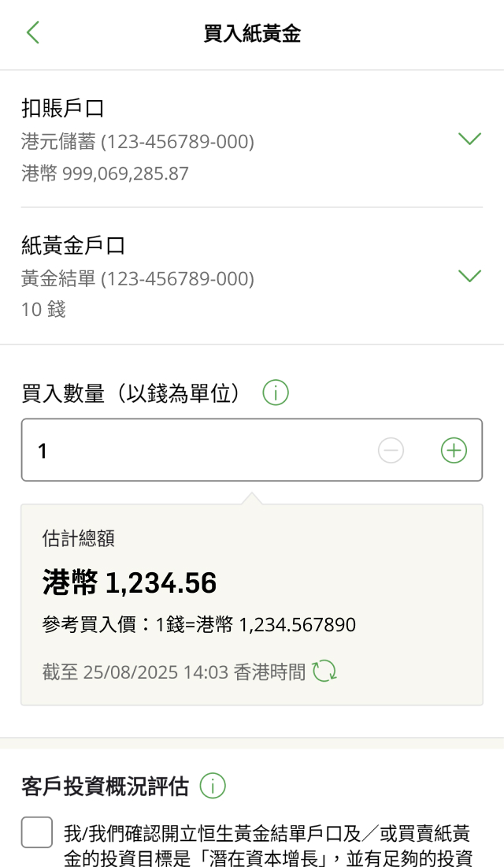The image size is (504, 867).
Task: Tap the 我/我們確認 declaration text
Action: tap(268, 845)
